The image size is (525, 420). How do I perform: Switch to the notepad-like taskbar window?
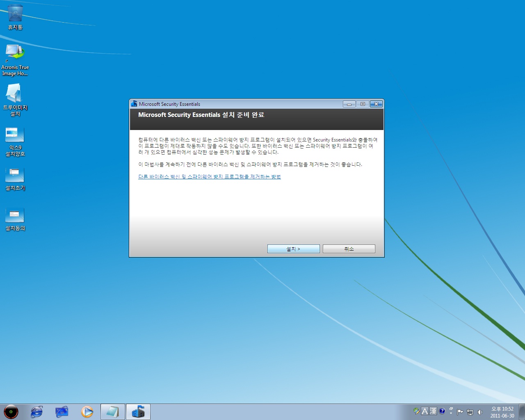(112, 412)
